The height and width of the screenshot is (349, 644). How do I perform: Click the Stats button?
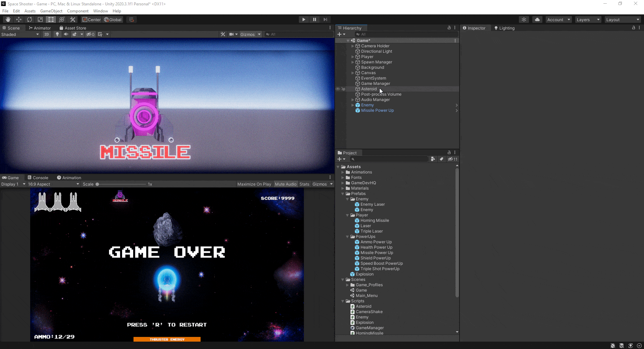[x=305, y=184]
